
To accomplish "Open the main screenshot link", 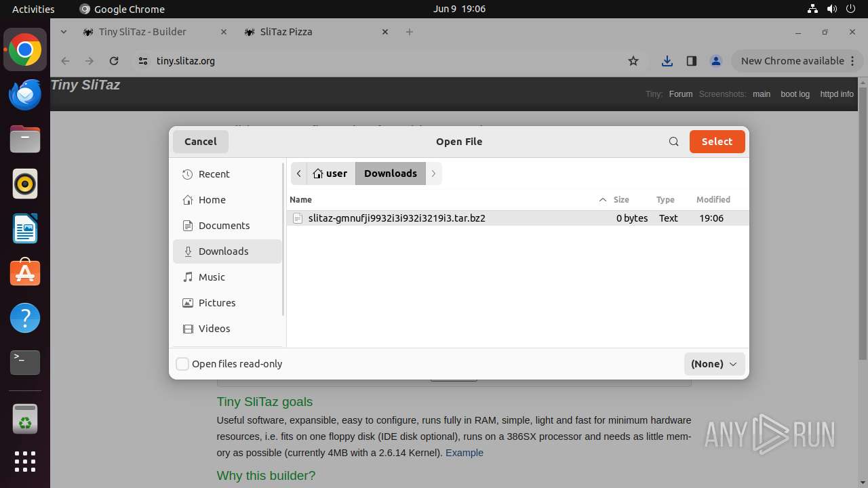I will tap(762, 94).
